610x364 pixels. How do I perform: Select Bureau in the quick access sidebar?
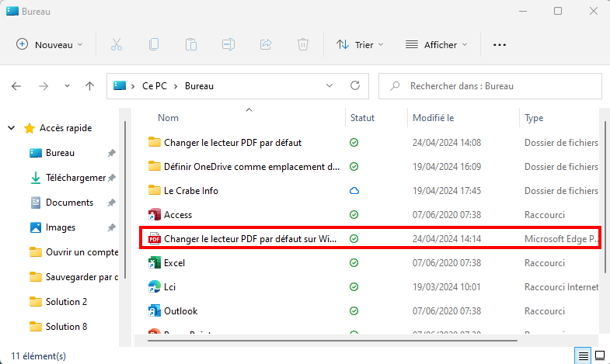point(60,153)
